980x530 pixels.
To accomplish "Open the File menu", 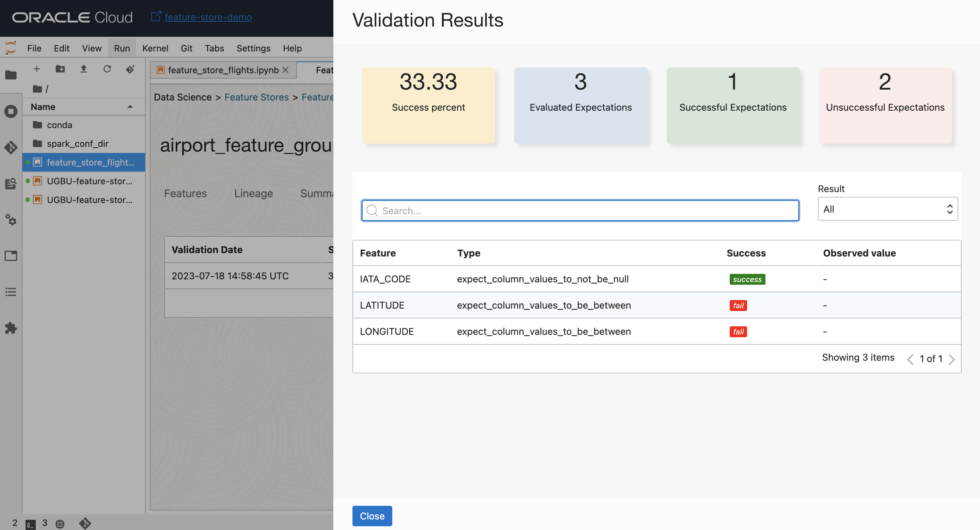I will (x=34, y=48).
